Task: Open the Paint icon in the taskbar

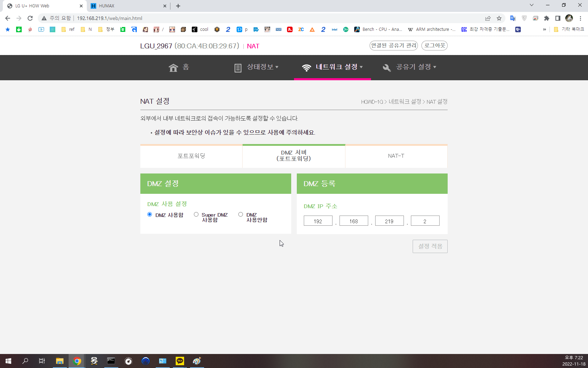Action: coord(197,361)
